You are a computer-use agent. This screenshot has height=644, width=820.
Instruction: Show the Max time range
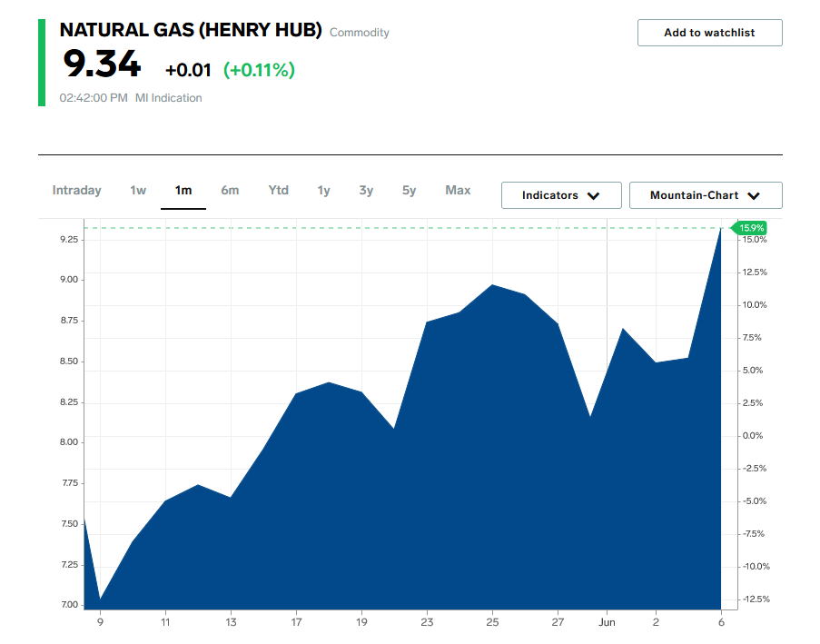[458, 191]
